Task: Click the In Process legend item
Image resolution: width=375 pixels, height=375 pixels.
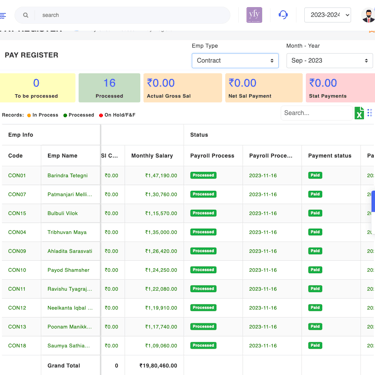Action: click(x=43, y=115)
